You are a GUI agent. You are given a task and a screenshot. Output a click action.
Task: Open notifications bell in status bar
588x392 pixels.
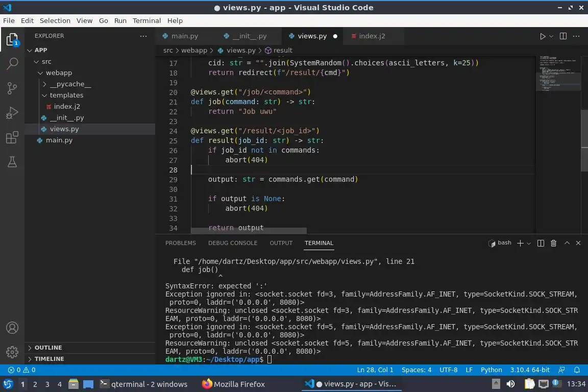pyautogui.click(x=577, y=370)
